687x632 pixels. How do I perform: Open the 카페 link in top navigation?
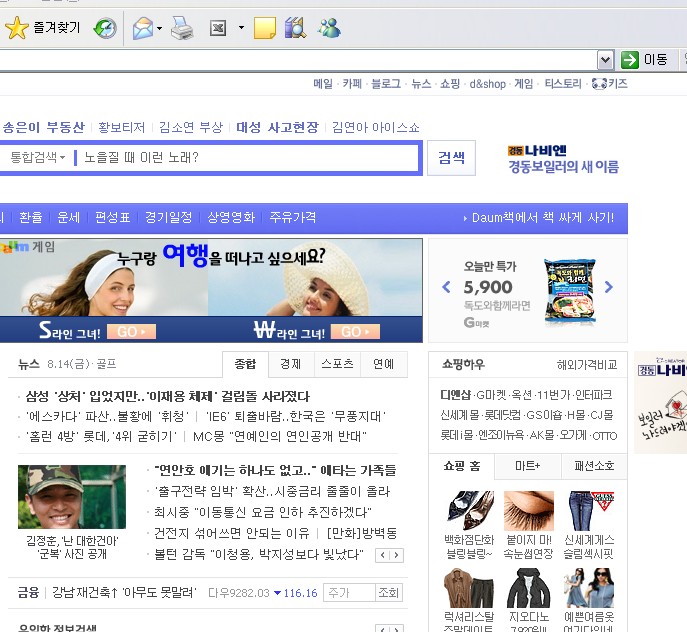click(x=352, y=84)
